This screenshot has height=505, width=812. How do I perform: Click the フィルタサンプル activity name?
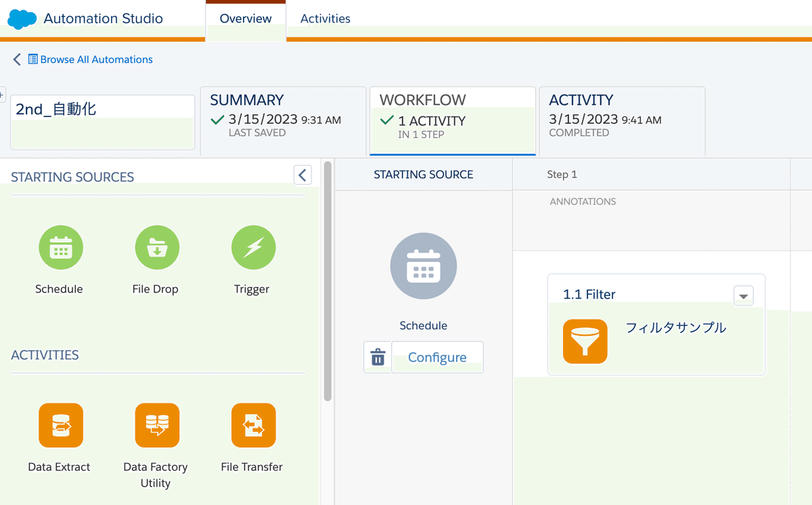[x=676, y=328]
